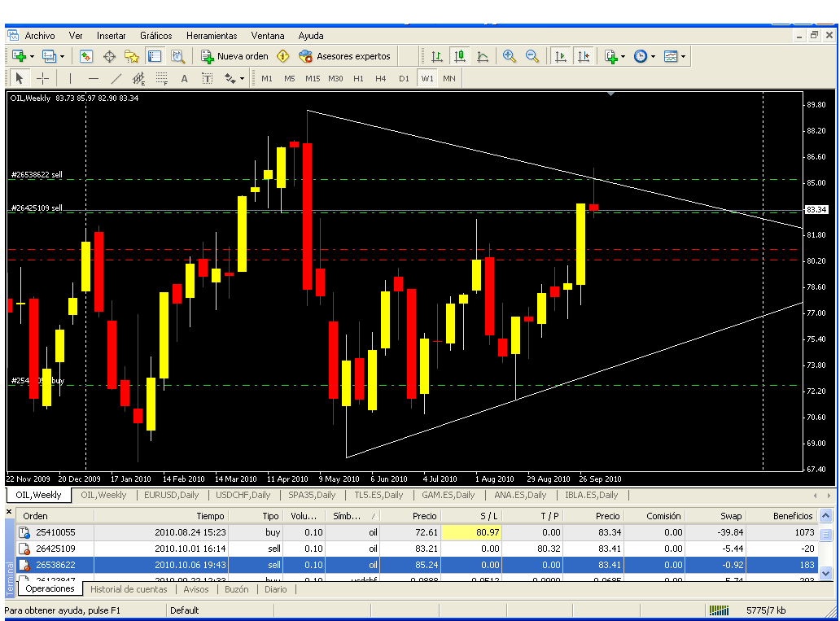This screenshot has height=621, width=840.
Task: Open the Herramientas menu
Action: click(212, 36)
